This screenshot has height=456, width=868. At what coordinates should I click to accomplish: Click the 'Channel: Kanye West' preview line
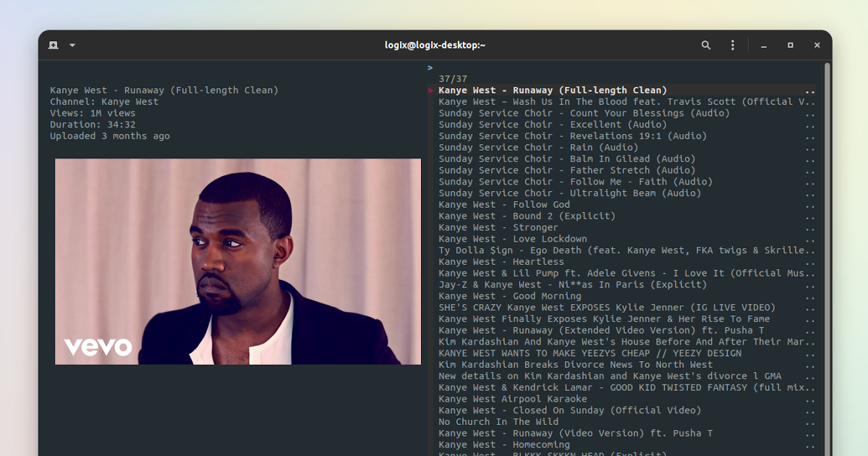(104, 102)
